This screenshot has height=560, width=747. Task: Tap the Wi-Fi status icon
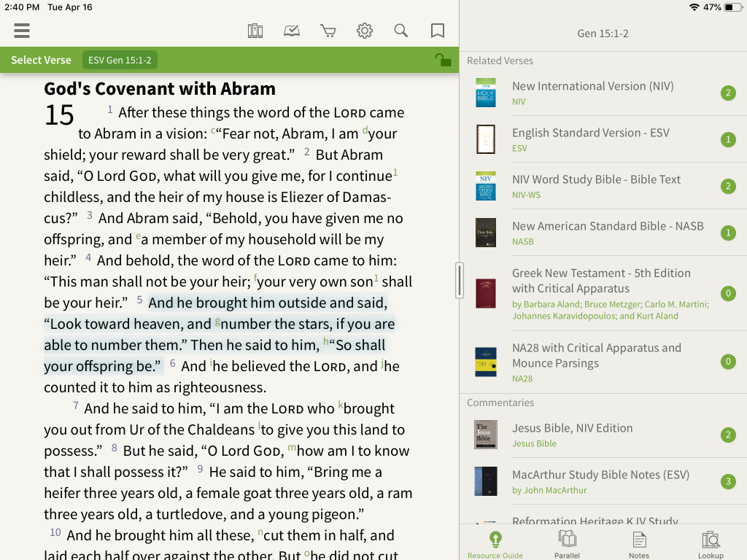coord(694,7)
